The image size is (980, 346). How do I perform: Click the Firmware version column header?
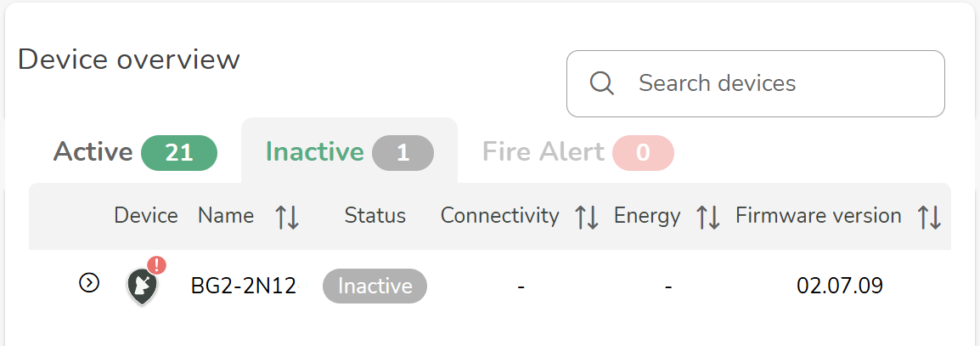click(818, 216)
